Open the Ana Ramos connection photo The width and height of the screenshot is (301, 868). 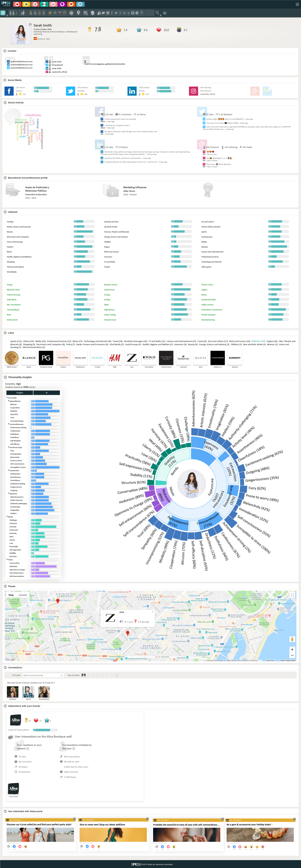coord(13,692)
